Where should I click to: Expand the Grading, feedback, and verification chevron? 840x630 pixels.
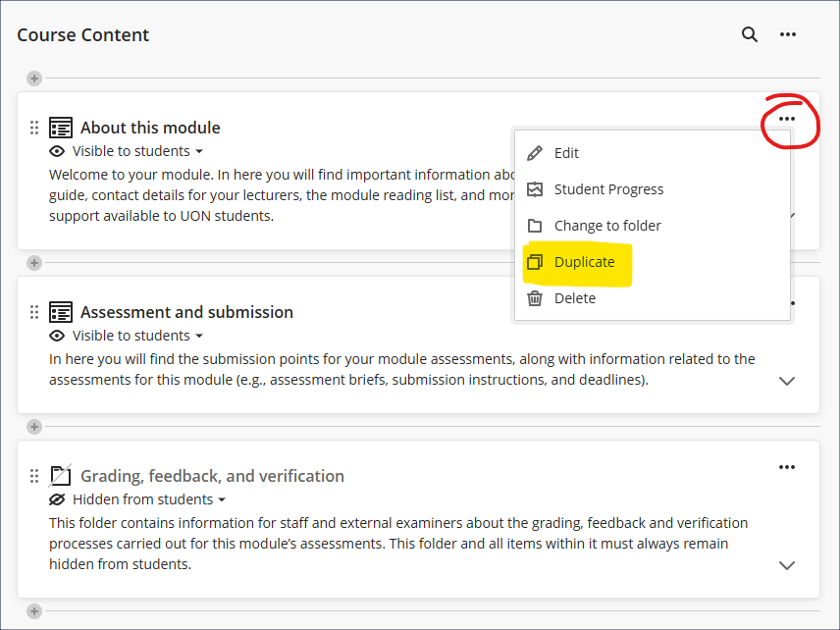[786, 565]
